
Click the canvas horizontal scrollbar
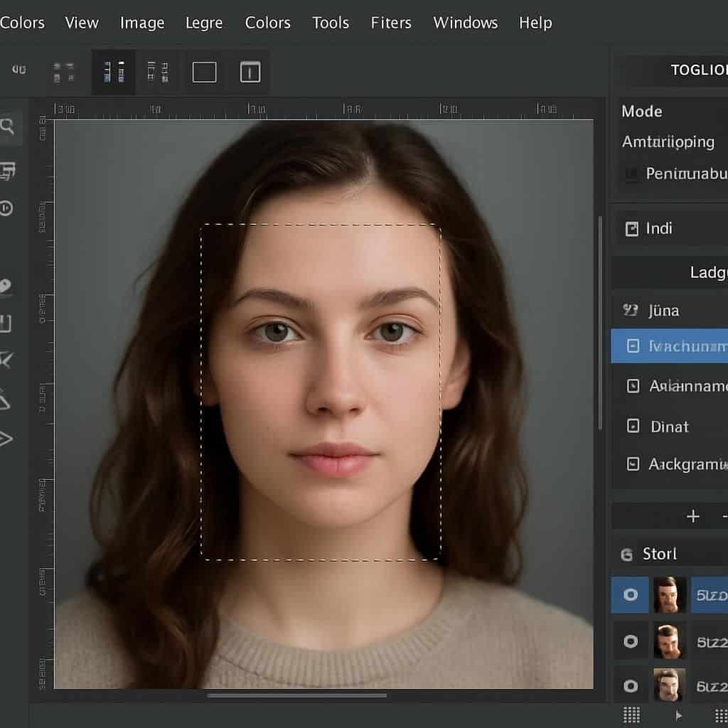pyautogui.click(x=297, y=695)
